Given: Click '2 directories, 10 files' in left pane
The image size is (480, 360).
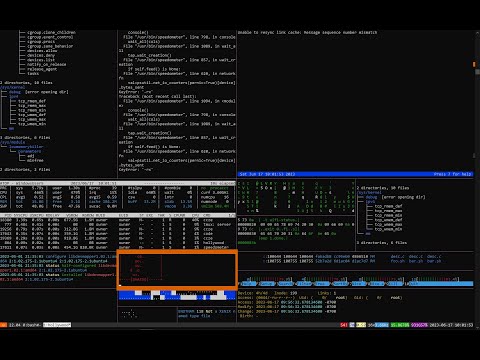Looking at the screenshot, I should pyautogui.click(x=26, y=83).
